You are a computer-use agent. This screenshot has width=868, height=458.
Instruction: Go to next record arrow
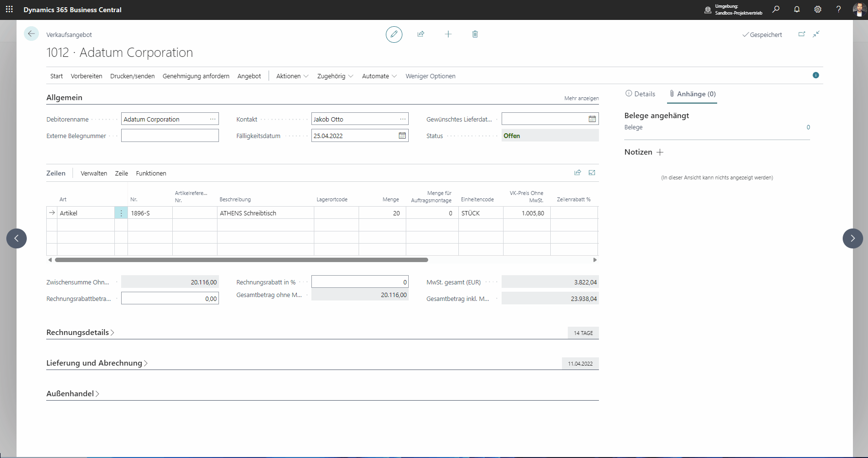tap(852, 238)
